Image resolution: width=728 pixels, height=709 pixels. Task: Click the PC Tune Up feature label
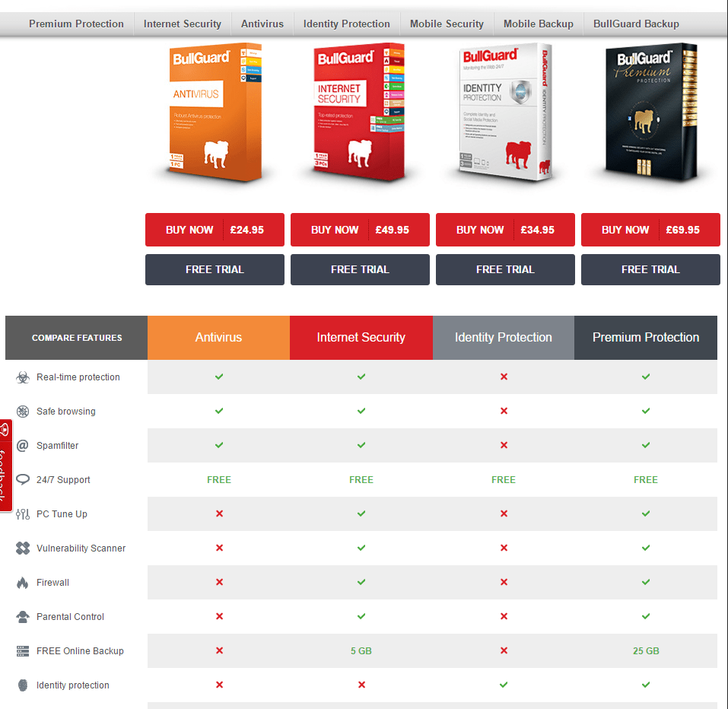62,514
